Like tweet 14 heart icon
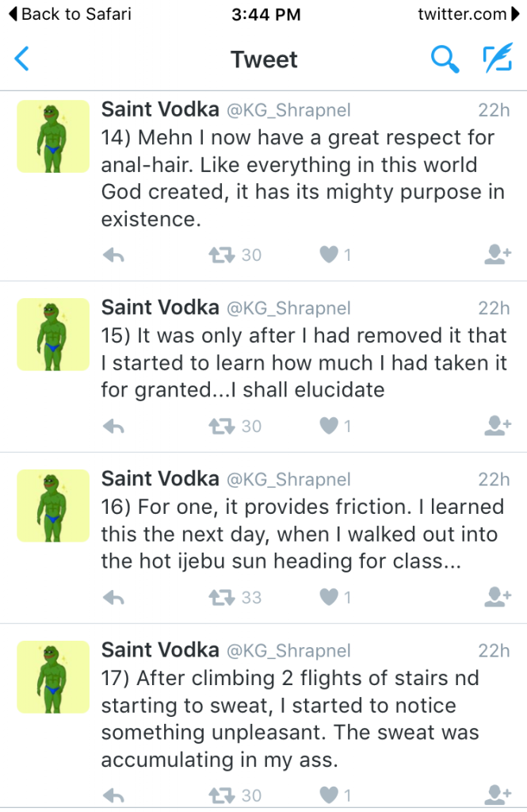The height and width of the screenshot is (812, 527). point(328,255)
